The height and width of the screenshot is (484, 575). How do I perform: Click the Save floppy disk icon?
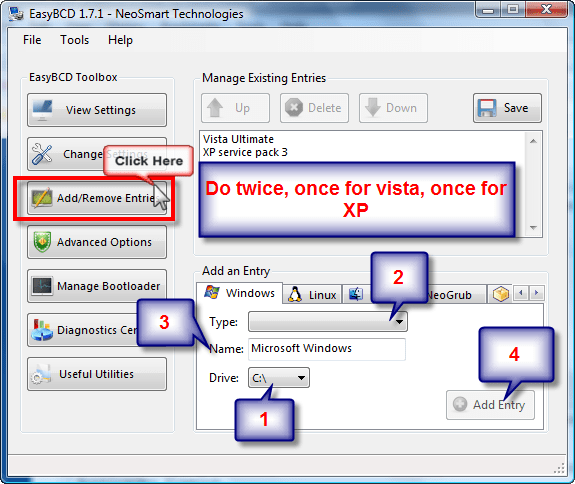click(x=487, y=108)
